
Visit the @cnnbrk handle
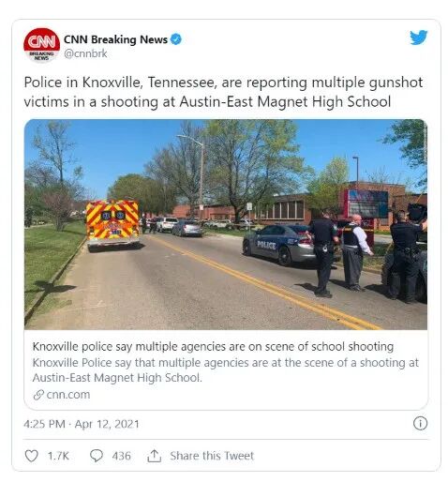(85, 53)
